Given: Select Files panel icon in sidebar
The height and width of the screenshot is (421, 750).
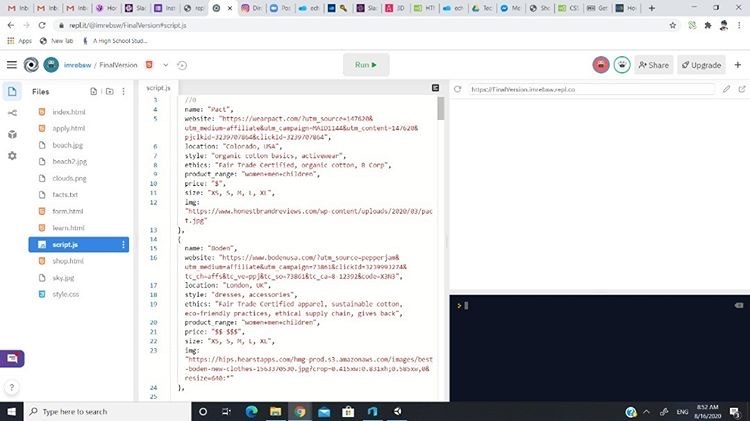Looking at the screenshot, I should (12, 91).
